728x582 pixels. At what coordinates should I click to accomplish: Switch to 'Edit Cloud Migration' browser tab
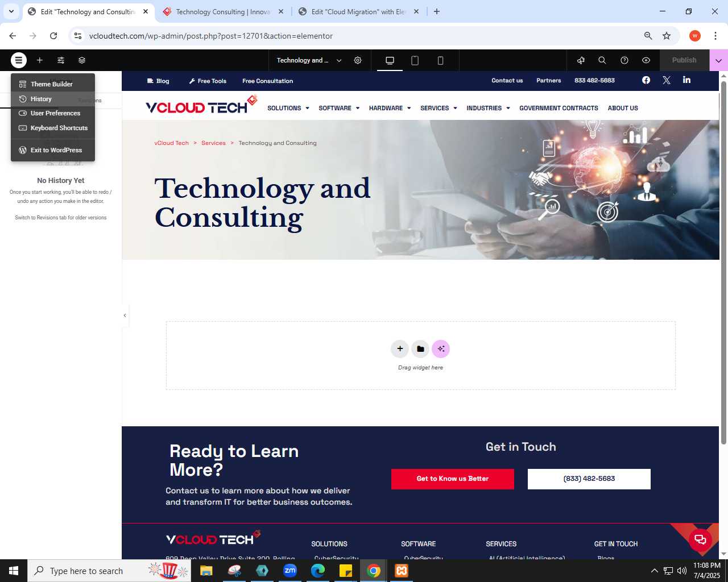point(358,12)
